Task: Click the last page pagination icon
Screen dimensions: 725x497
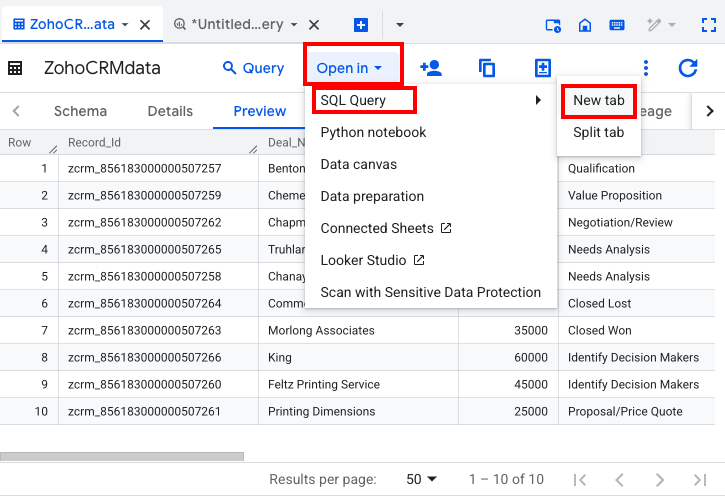Action: [700, 480]
